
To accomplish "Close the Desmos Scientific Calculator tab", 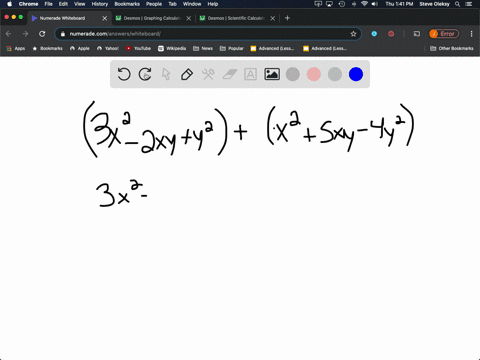I will click(x=273, y=18).
